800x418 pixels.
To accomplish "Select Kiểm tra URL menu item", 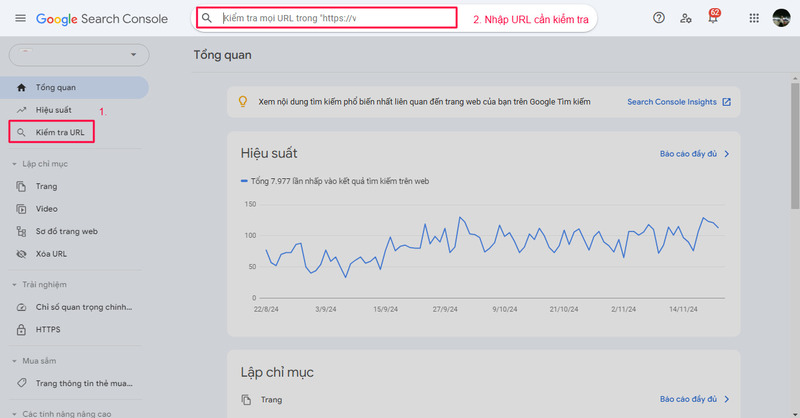I will pyautogui.click(x=52, y=132).
